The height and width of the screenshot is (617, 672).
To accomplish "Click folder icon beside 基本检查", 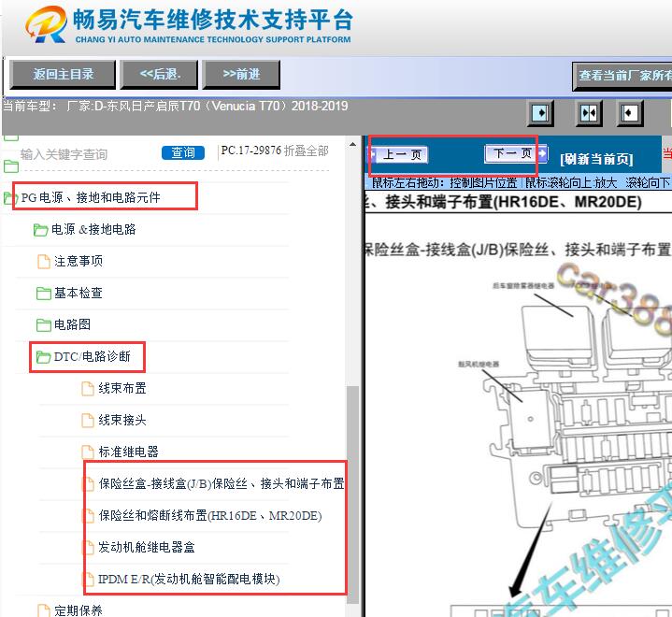I will (x=44, y=294).
